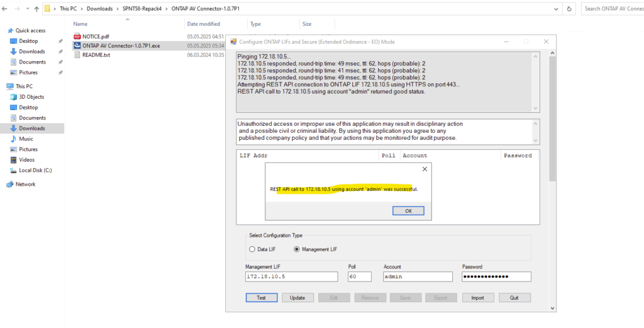Screen dimensions: 644x328
Task: Click the Network icon in navigation pane
Action: (9, 184)
